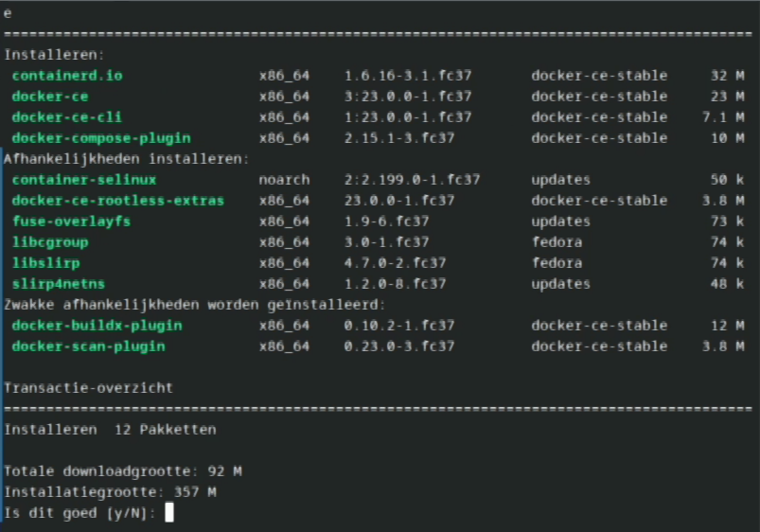Click docker-ce-stable repo in docker-ce row
760x532 pixels.
coord(599,97)
